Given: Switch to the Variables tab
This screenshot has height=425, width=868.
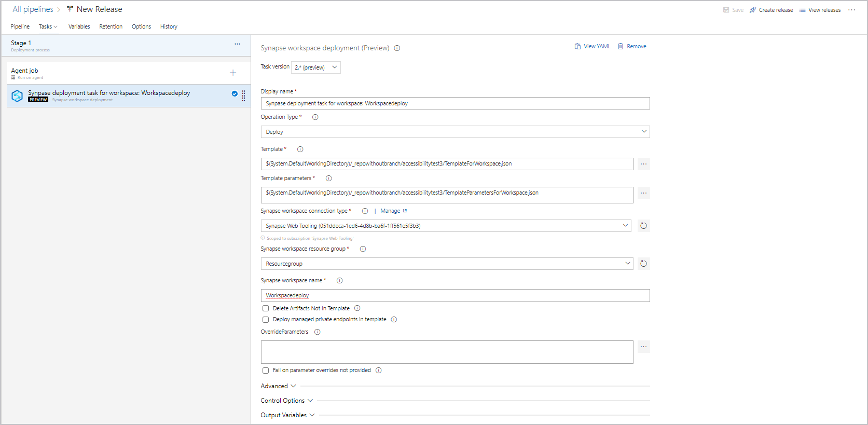Looking at the screenshot, I should point(79,26).
